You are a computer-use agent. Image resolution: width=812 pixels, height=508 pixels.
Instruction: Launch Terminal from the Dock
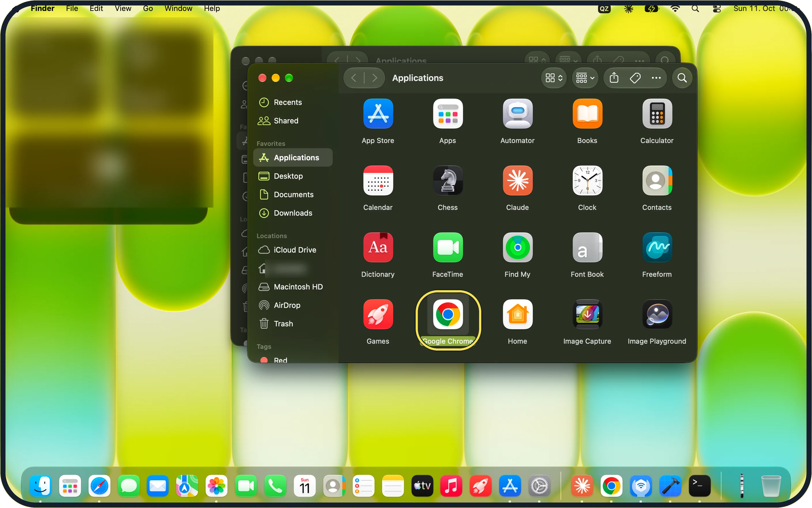click(700, 486)
